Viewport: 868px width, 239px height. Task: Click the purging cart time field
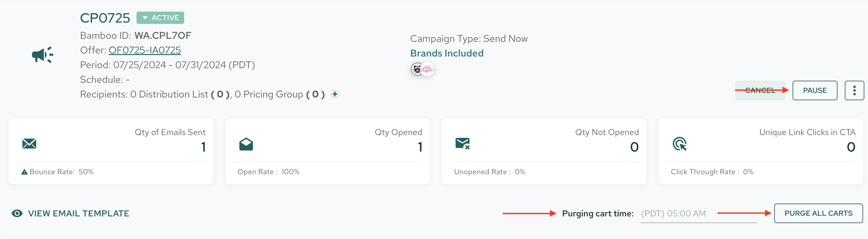pyautogui.click(x=699, y=214)
